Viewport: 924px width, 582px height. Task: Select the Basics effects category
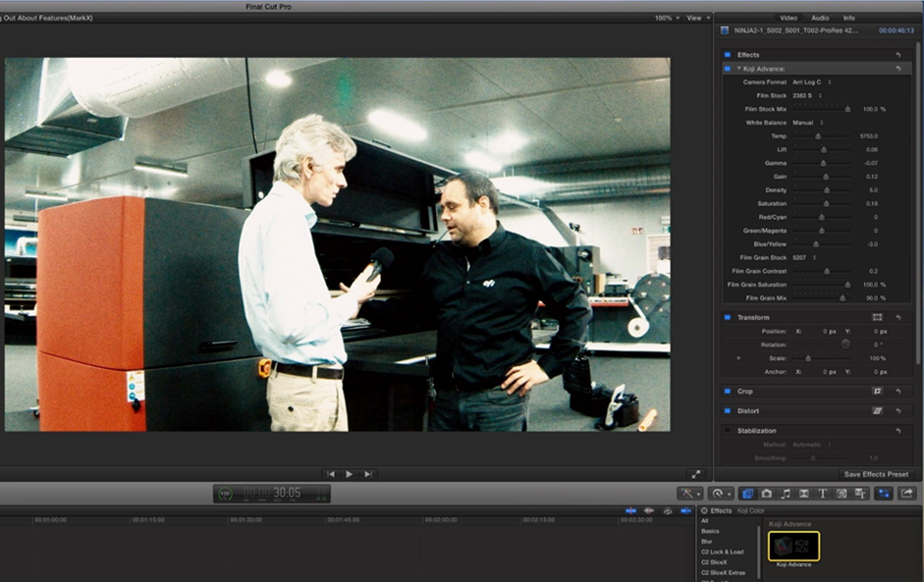(x=710, y=531)
